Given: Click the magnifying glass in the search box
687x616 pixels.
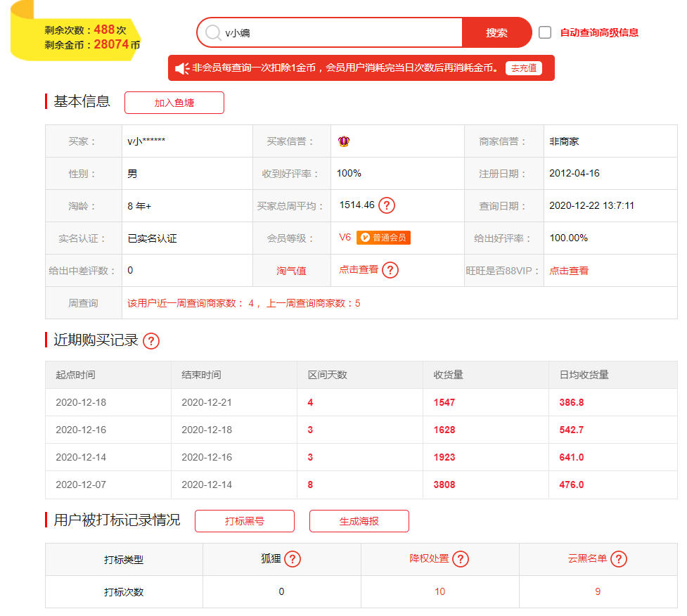Looking at the screenshot, I should 212,33.
